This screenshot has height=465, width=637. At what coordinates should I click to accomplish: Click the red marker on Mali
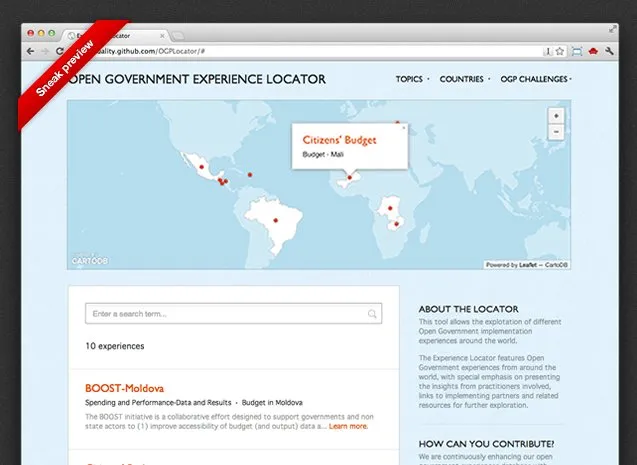point(349,177)
